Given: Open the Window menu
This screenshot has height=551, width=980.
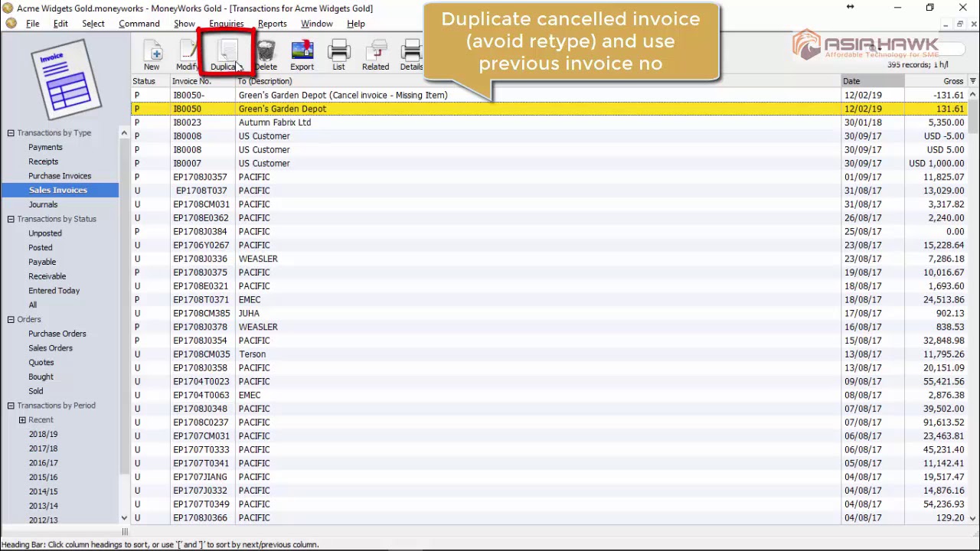Looking at the screenshot, I should [316, 24].
